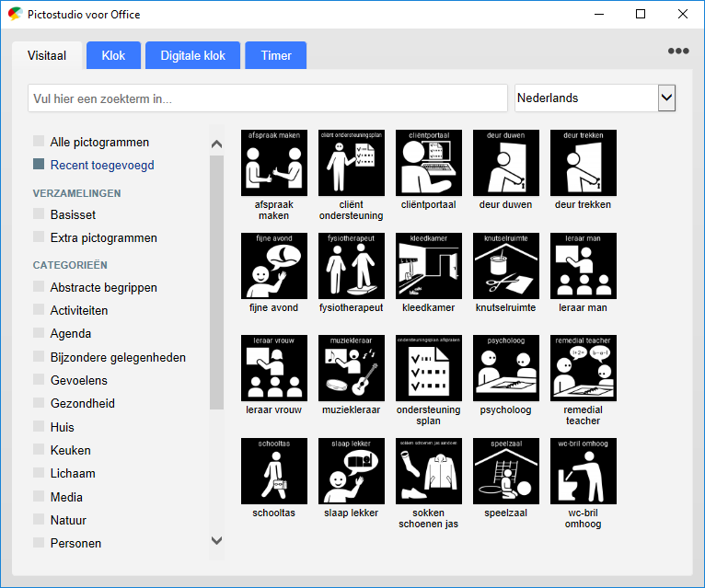Viewport: 705px width, 588px height.
Task: Check the 'Keuken' category box
Action: pos(39,449)
